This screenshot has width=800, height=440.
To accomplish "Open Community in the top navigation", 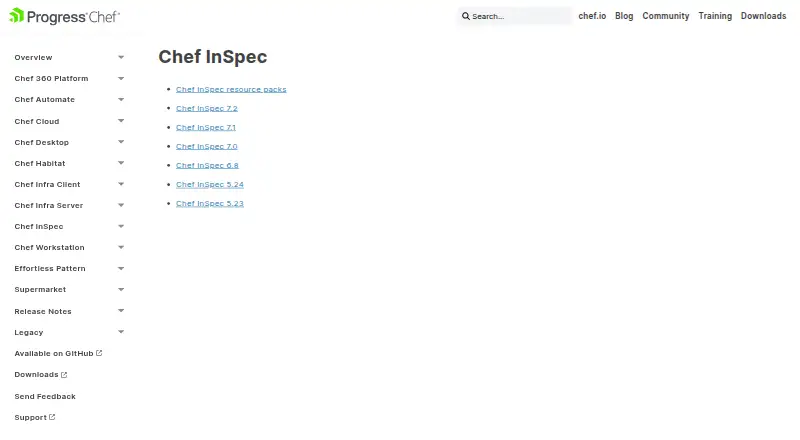I will coord(666,16).
